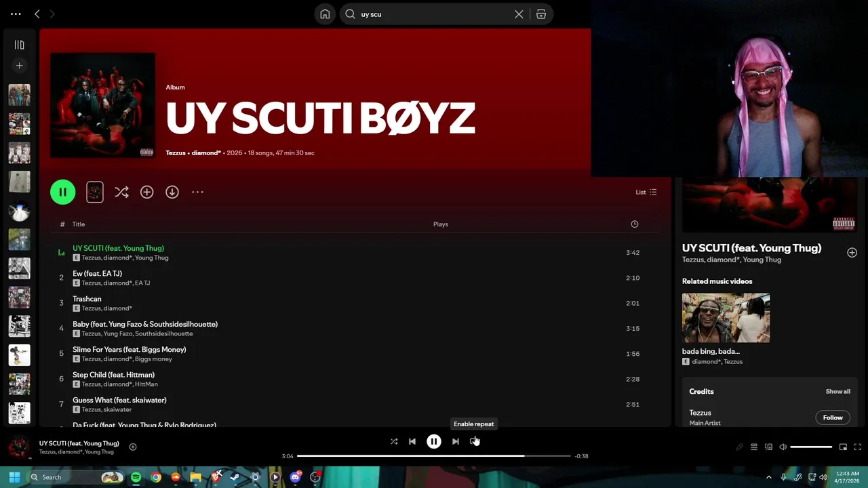Open the Biggs money artist link
The height and width of the screenshot is (488, 868).
click(x=153, y=359)
